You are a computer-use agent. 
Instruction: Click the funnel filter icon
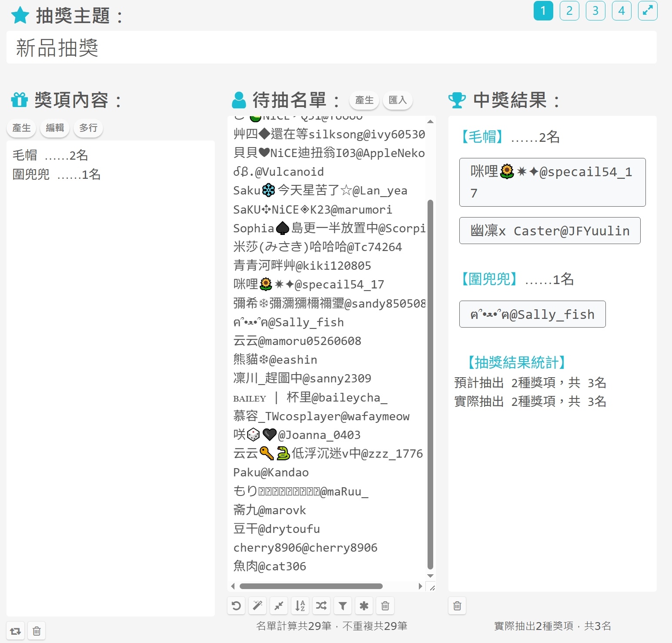tap(343, 606)
